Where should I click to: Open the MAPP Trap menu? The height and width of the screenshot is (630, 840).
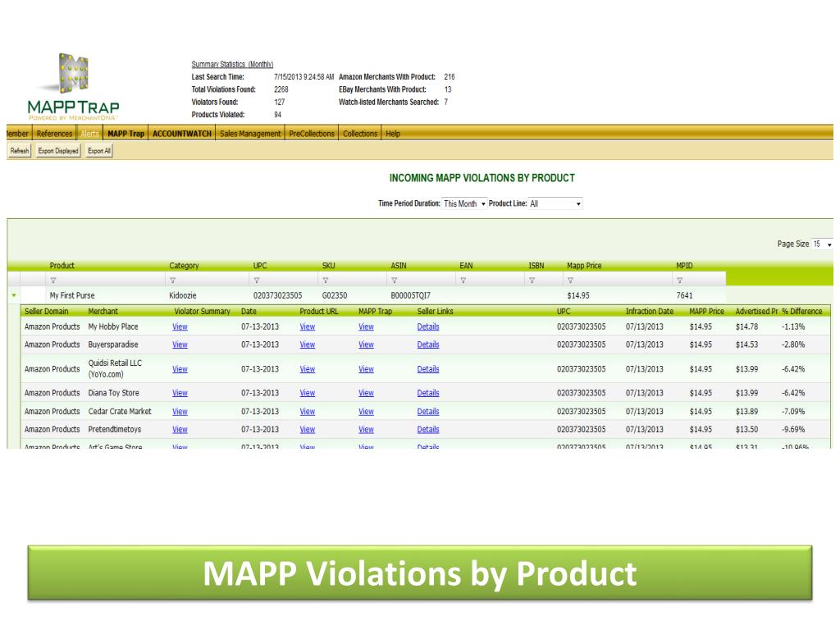[x=126, y=134]
